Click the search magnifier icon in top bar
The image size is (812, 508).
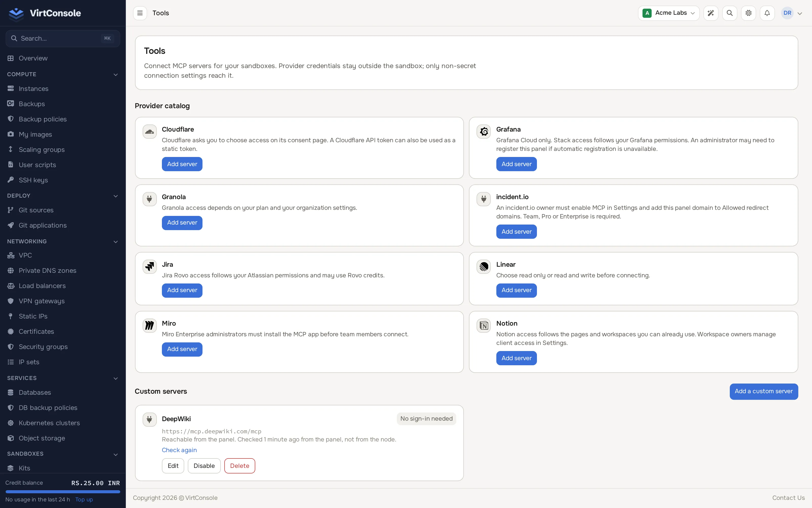730,13
